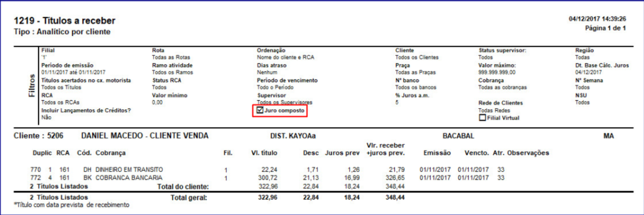Select the "Total geral:" label
644x215 pixels.
pos(189,198)
